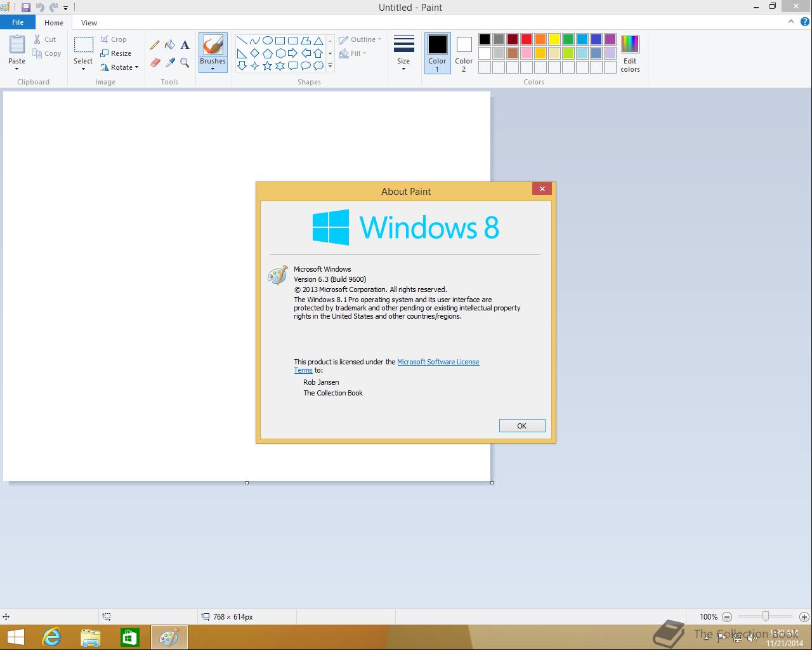Click the zoom slider thumb in status bar

(x=766, y=616)
